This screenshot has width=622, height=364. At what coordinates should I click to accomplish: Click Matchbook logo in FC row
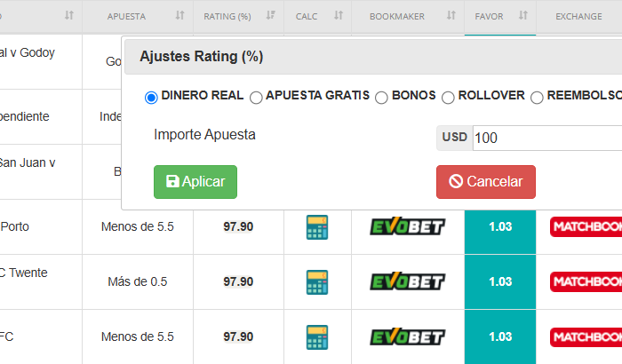pyautogui.click(x=586, y=337)
